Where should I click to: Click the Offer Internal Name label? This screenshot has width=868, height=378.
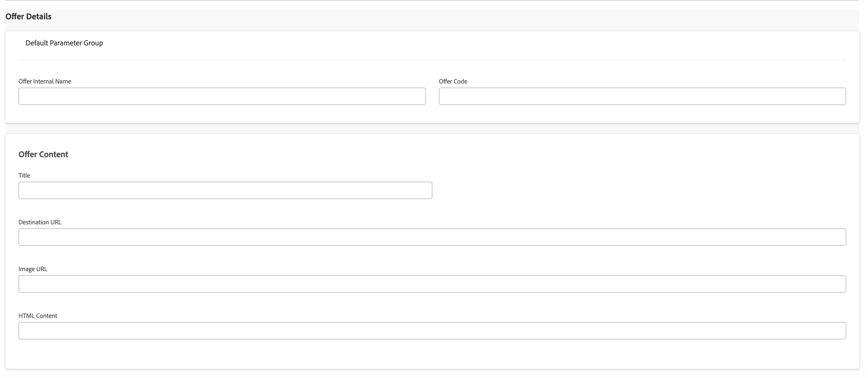pyautogui.click(x=44, y=82)
